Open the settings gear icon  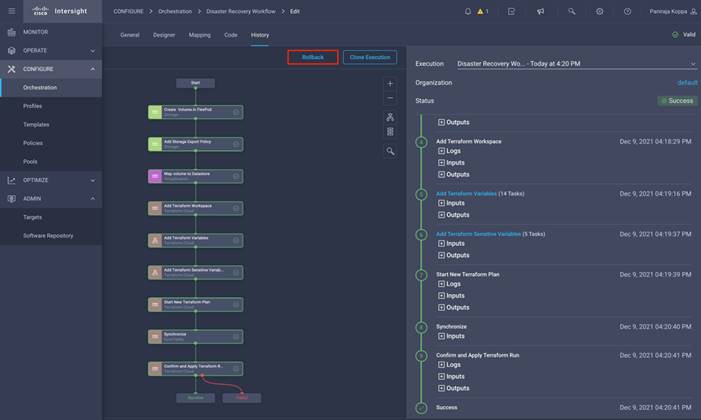600,12
